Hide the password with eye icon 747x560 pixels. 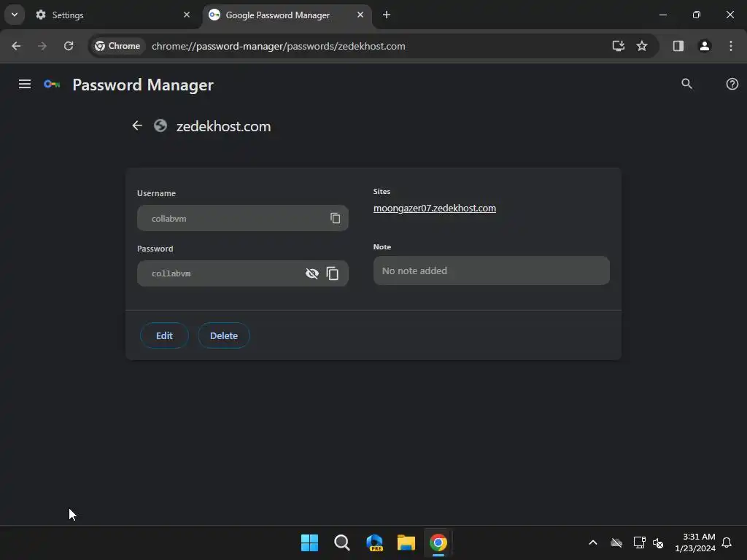point(312,273)
